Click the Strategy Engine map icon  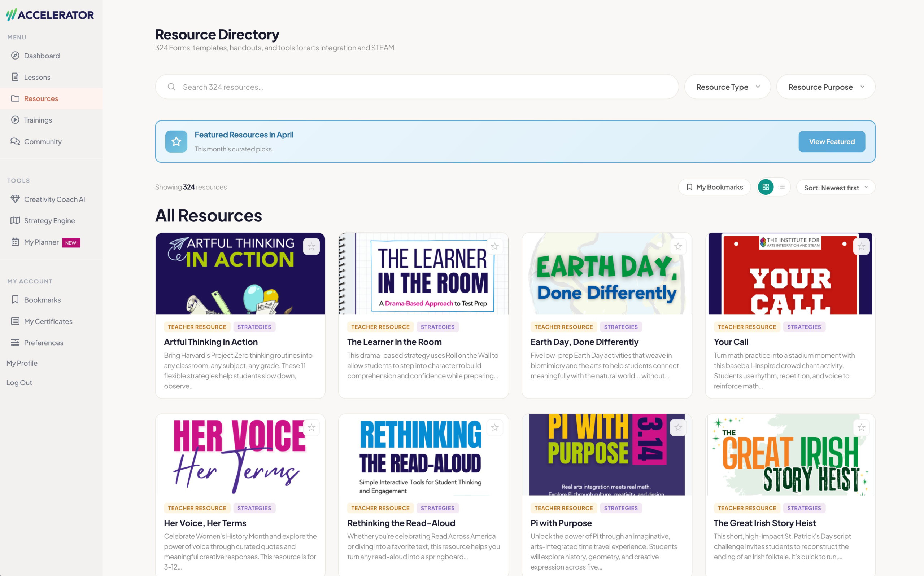(15, 220)
